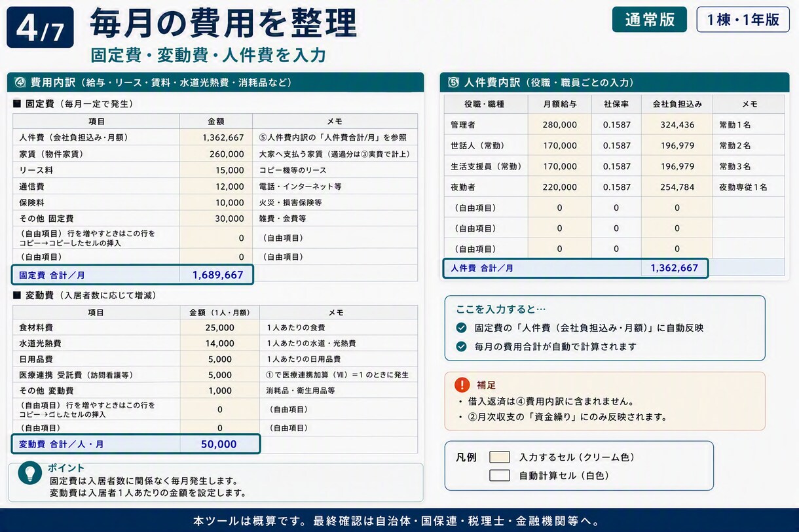This screenshot has width=799, height=532.
Task: Select the 水道光熱費 amount cell 14,000
Action: pos(220,343)
